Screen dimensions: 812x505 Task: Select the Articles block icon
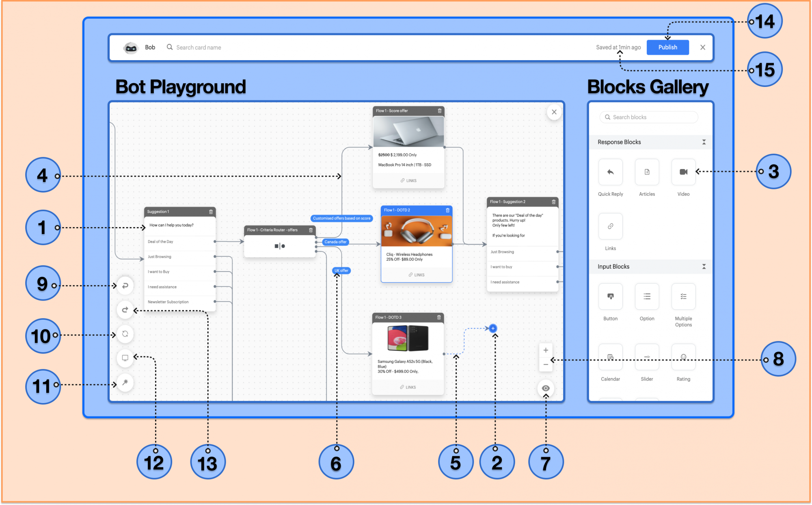point(647,172)
